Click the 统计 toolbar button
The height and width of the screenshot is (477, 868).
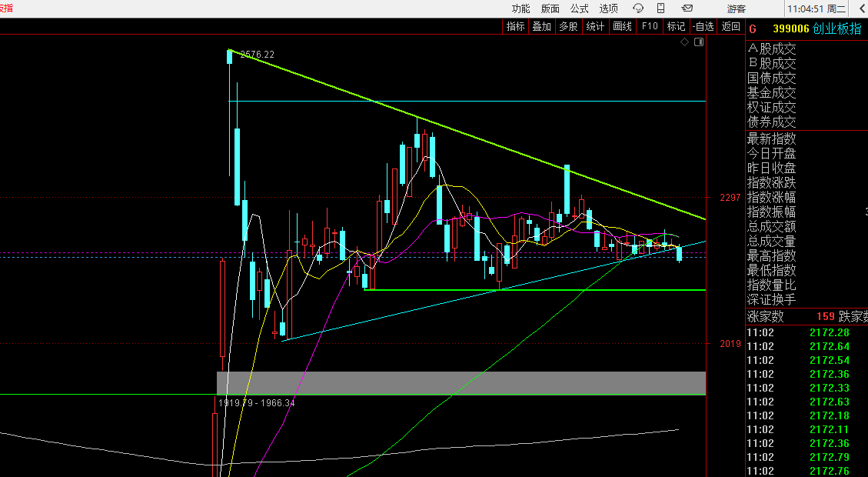[595, 26]
